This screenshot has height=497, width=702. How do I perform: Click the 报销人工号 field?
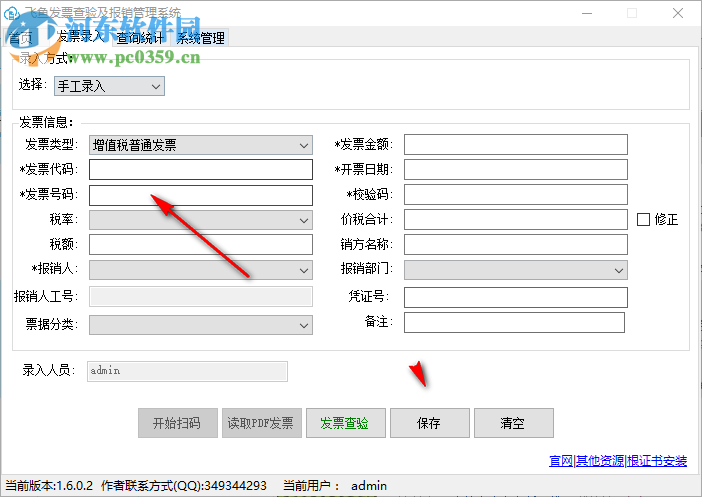point(201,296)
